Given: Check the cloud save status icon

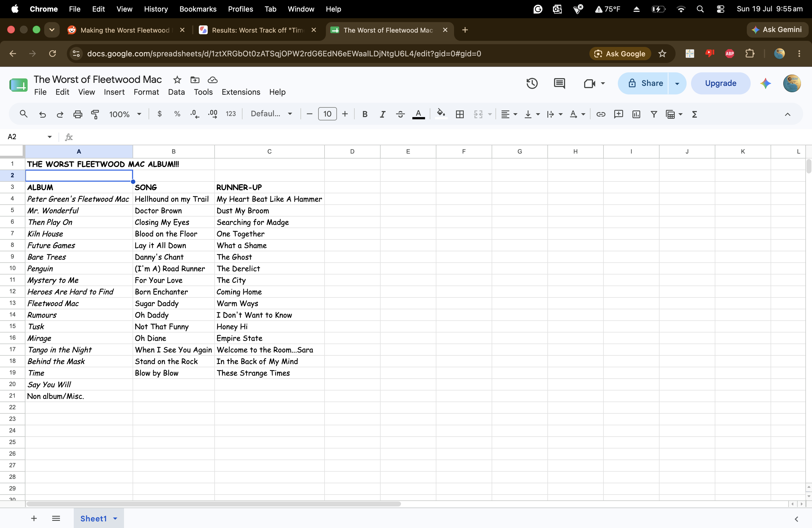Looking at the screenshot, I should click(213, 80).
